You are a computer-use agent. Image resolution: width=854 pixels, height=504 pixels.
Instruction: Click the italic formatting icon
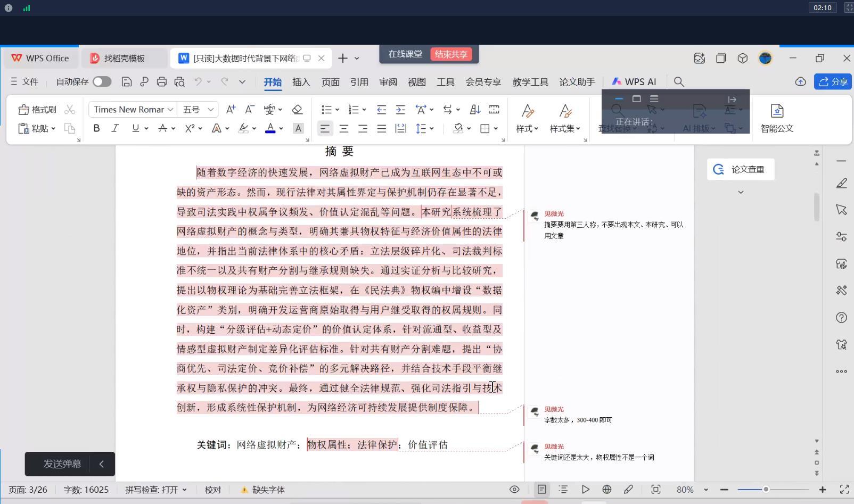tap(115, 128)
